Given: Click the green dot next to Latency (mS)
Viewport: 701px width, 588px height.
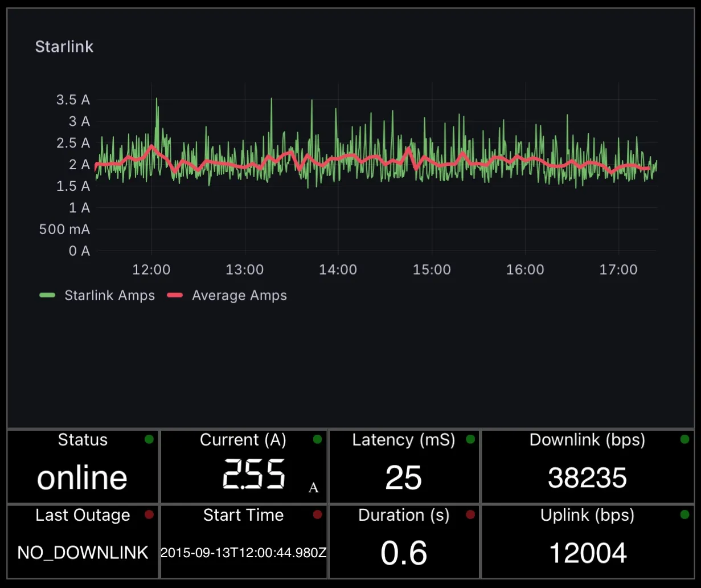Looking at the screenshot, I should (x=470, y=439).
